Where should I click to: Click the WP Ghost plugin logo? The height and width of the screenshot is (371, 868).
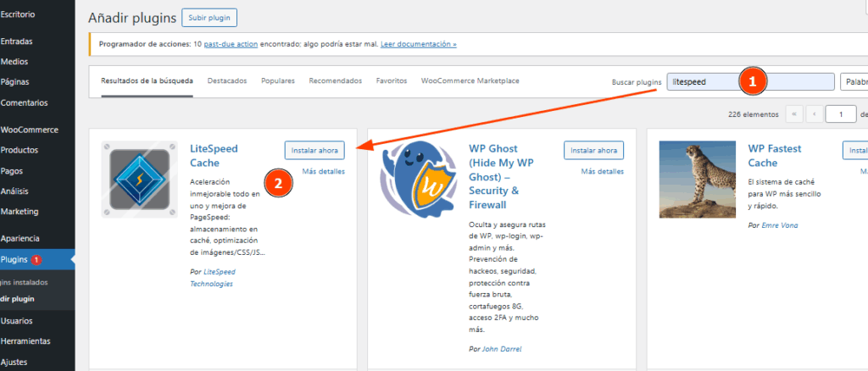click(x=419, y=179)
